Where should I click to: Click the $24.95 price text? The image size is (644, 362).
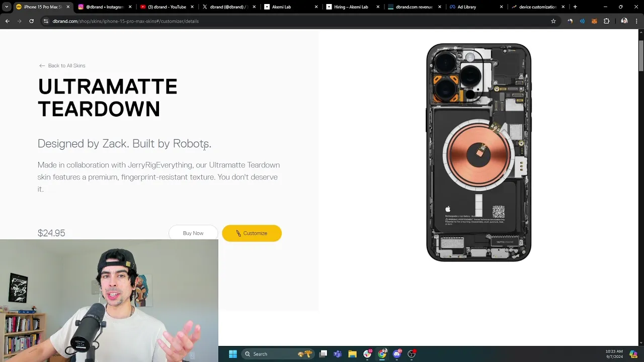point(51,233)
